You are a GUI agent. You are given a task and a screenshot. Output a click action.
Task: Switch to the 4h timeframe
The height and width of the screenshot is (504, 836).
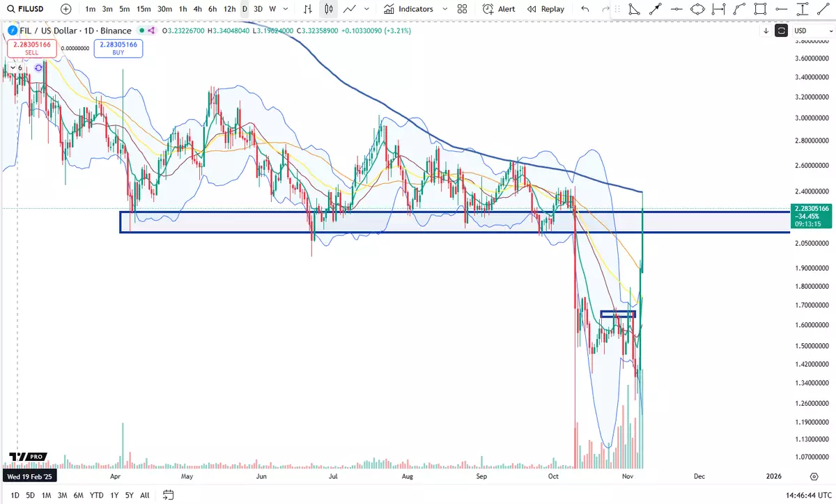[198, 9]
